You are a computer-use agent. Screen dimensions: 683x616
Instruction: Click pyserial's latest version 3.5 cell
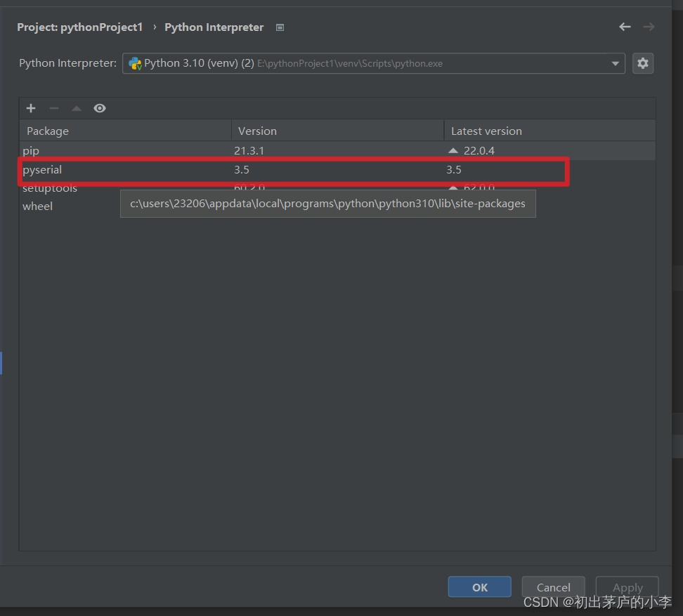453,170
